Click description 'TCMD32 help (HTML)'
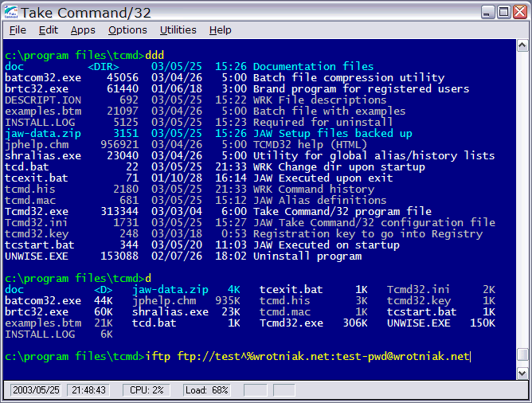 310,144
